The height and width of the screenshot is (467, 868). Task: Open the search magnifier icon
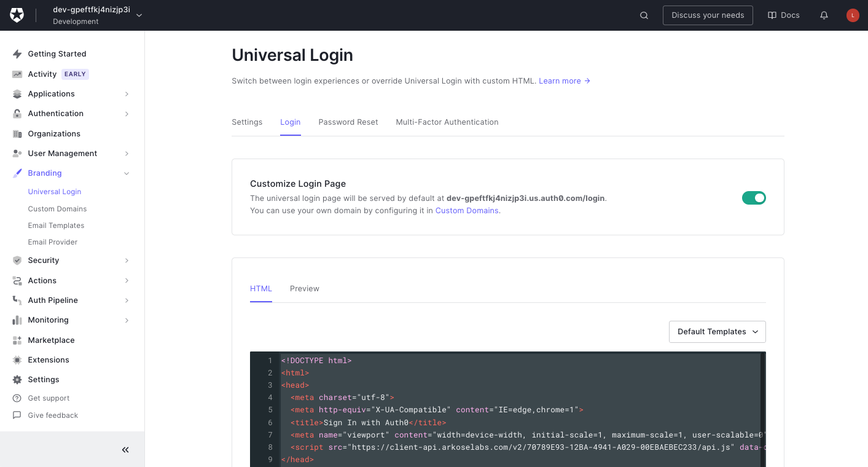pos(644,15)
